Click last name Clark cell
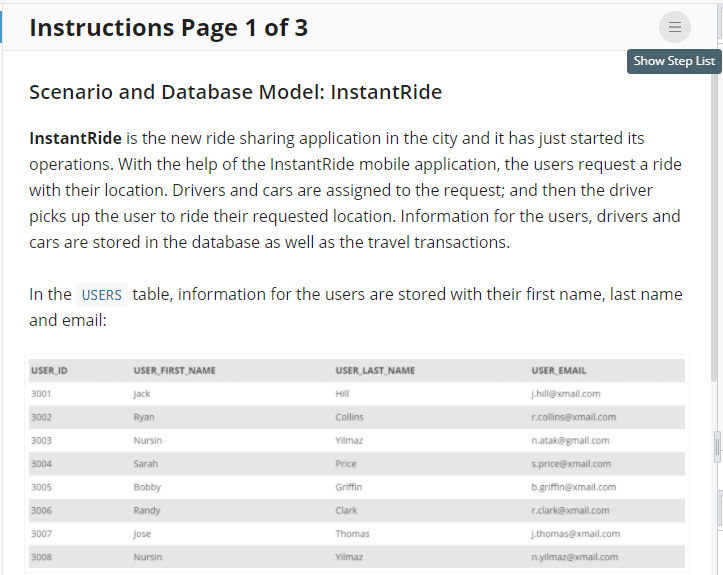 click(346, 510)
